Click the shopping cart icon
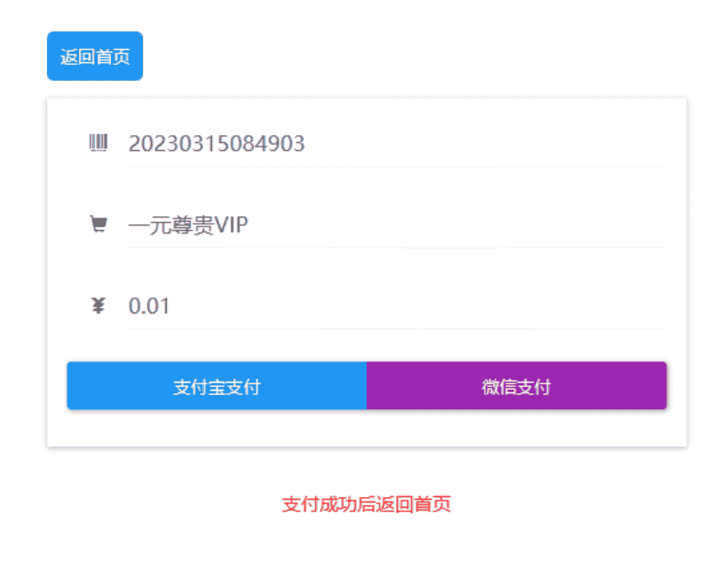 click(99, 225)
